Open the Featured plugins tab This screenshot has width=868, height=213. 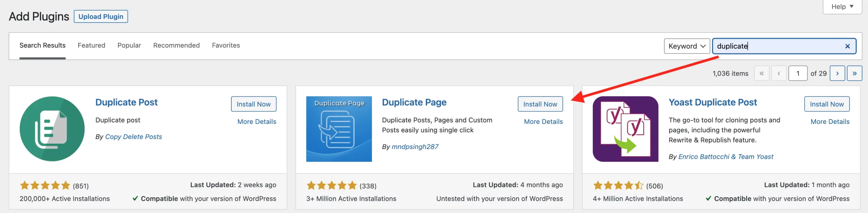[x=92, y=45]
